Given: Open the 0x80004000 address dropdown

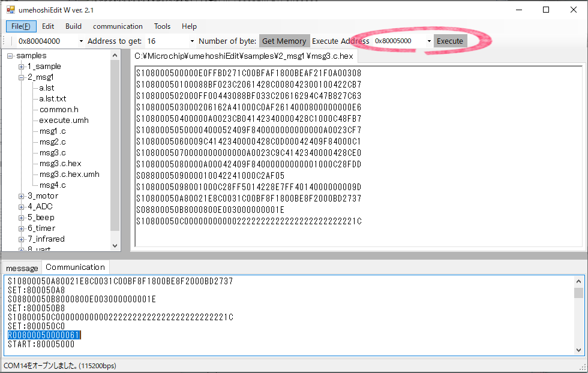Looking at the screenshot, I should (81, 41).
